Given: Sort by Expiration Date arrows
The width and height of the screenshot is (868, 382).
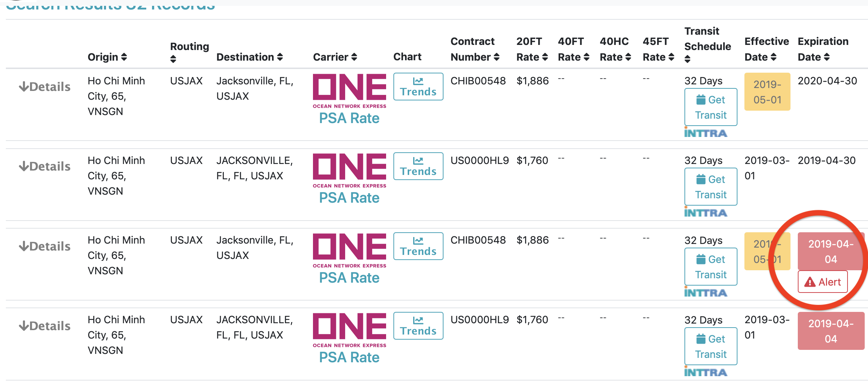Looking at the screenshot, I should [827, 57].
